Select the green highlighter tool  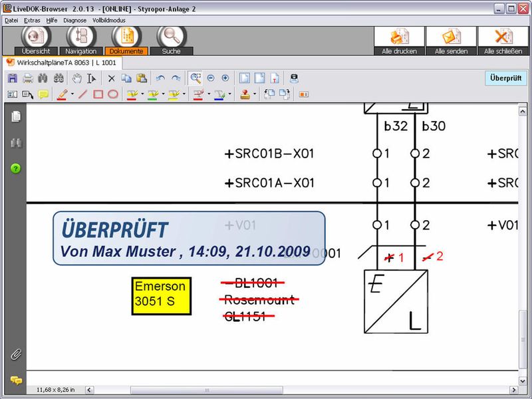tap(153, 94)
